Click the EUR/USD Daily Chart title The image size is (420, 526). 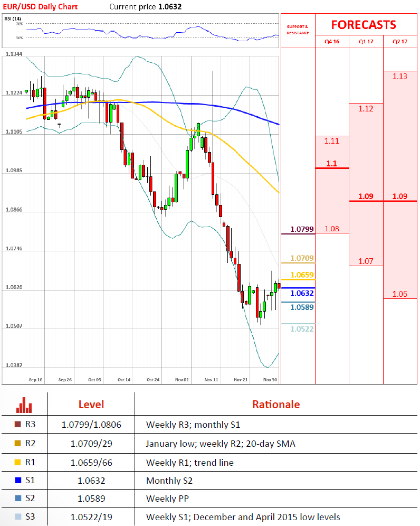coord(40,7)
